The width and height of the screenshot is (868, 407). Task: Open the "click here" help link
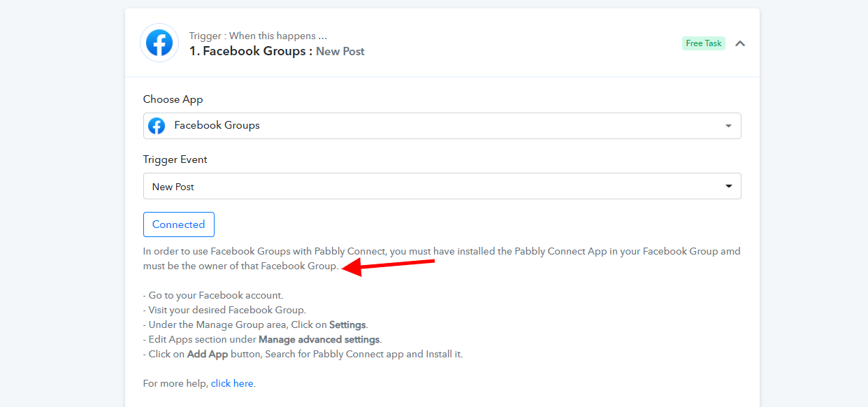[x=232, y=383]
